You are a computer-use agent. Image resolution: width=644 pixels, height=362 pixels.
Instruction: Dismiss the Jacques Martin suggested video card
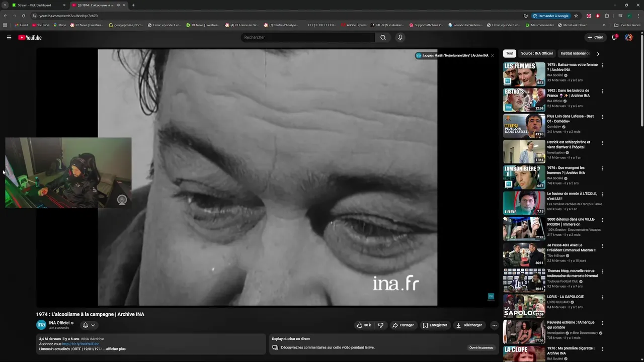click(492, 55)
